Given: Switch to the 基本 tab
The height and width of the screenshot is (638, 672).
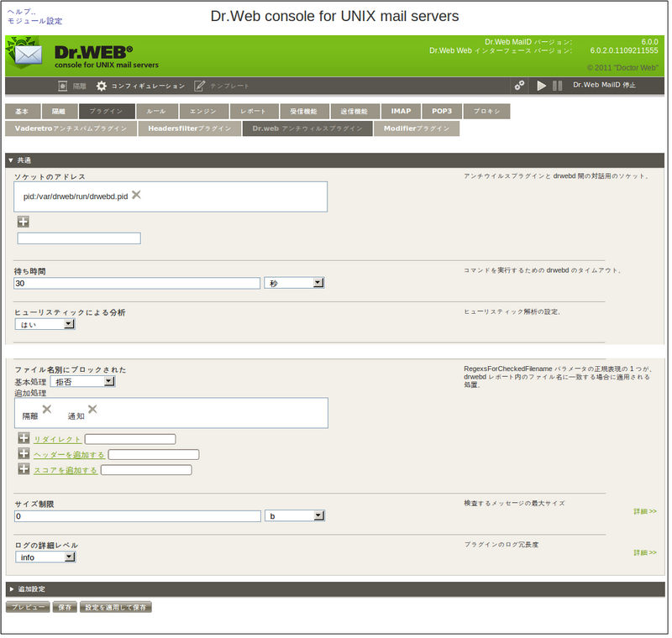Looking at the screenshot, I should point(23,112).
